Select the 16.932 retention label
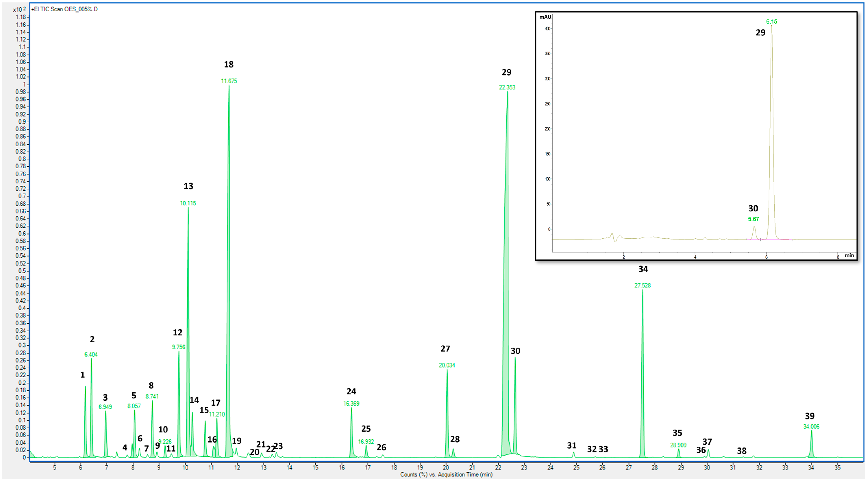 click(x=366, y=442)
